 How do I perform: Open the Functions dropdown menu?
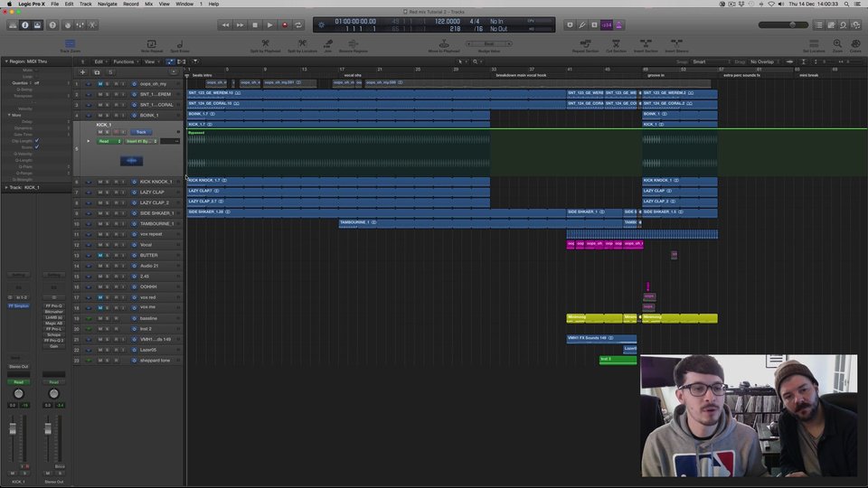[126, 62]
